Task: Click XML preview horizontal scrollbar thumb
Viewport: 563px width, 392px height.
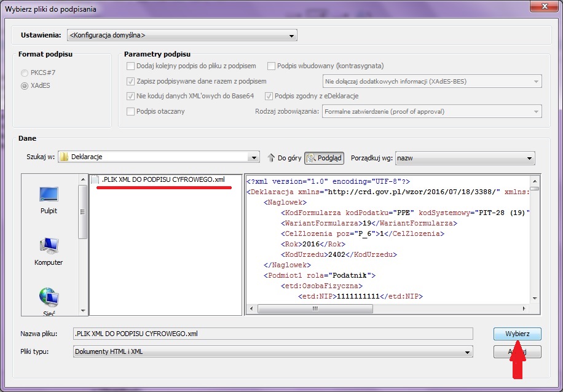Action: (315, 308)
